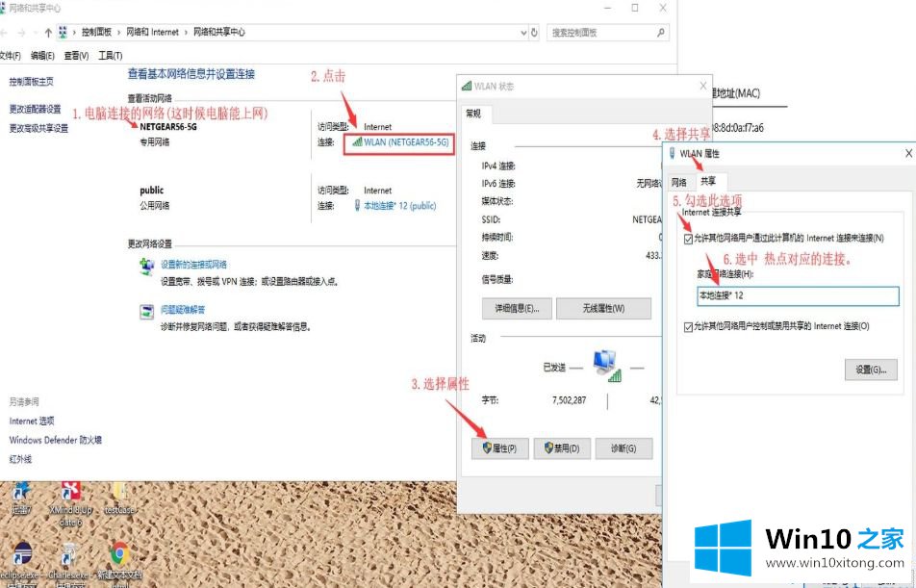Expand the breadcrumb chevron after 网络和 Internet

click(187, 32)
